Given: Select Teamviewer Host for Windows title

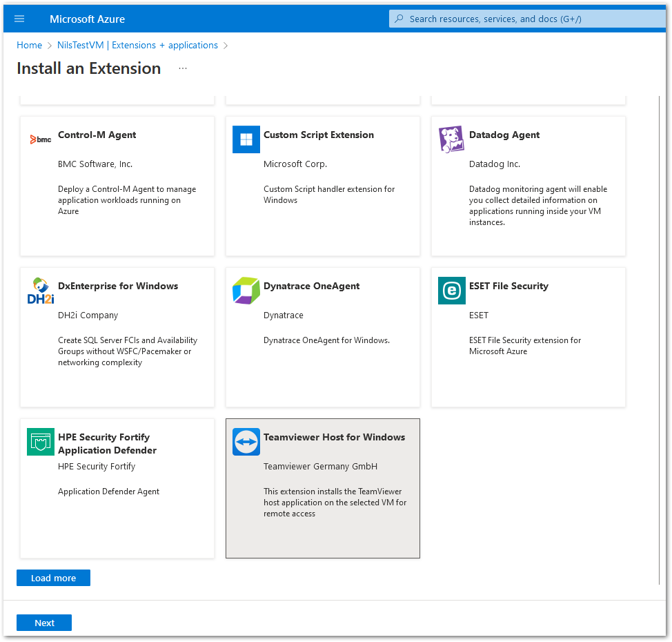Looking at the screenshot, I should click(x=335, y=437).
